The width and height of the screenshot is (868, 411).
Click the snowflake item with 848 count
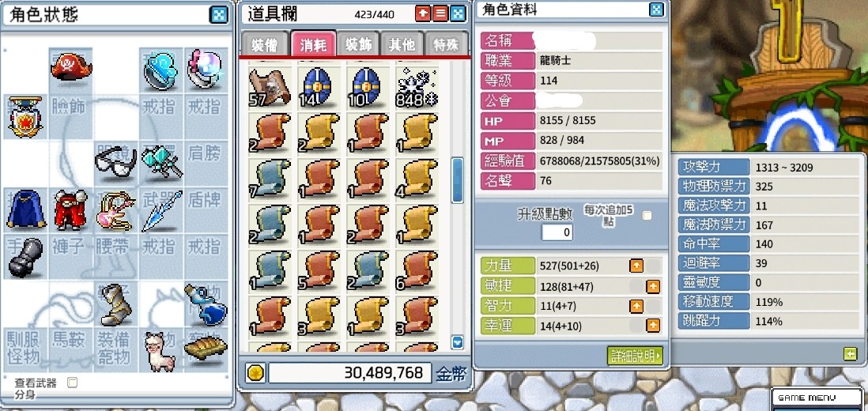coord(417,88)
